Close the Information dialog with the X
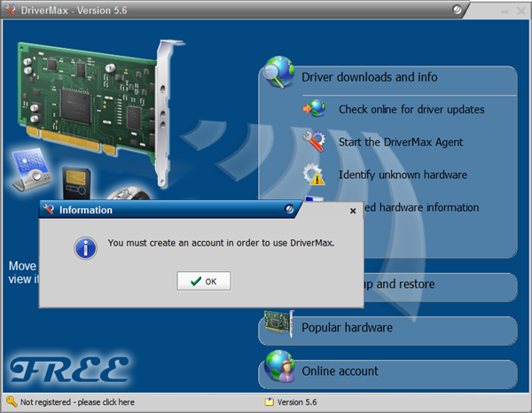Screen dimensions: 532x413 353,211
